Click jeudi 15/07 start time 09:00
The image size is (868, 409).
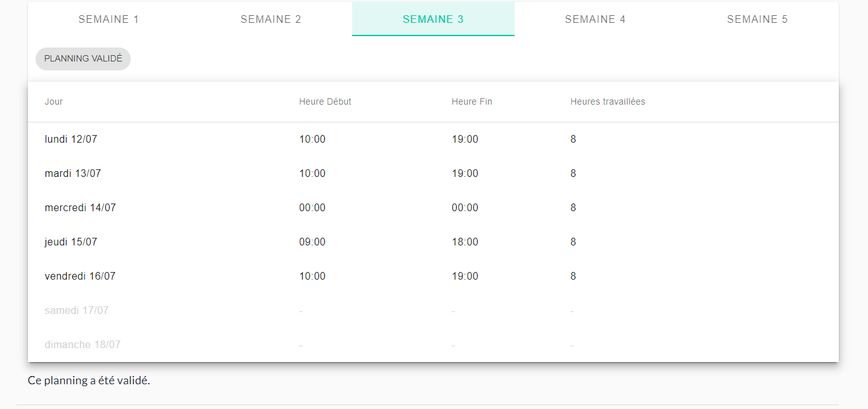312,242
